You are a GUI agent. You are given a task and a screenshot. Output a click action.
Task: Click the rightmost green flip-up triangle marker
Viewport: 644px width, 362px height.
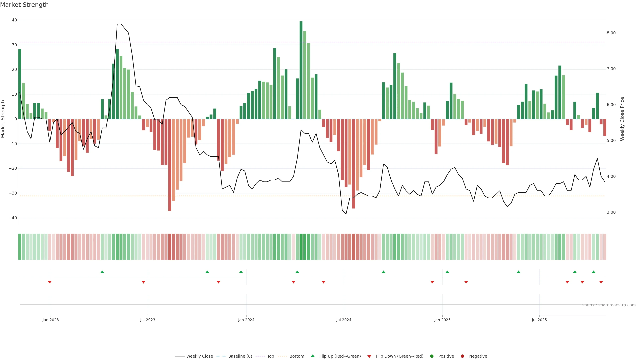tap(594, 272)
